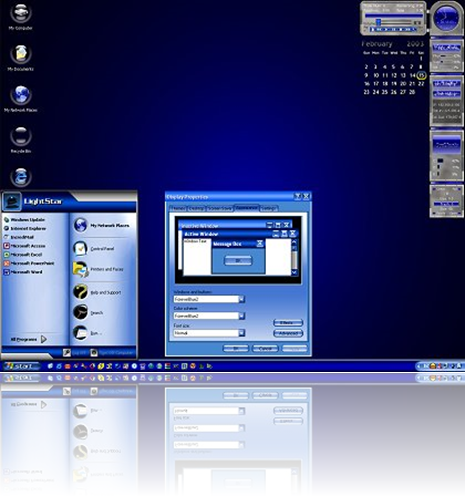Switch to the Themes tab

coord(178,208)
